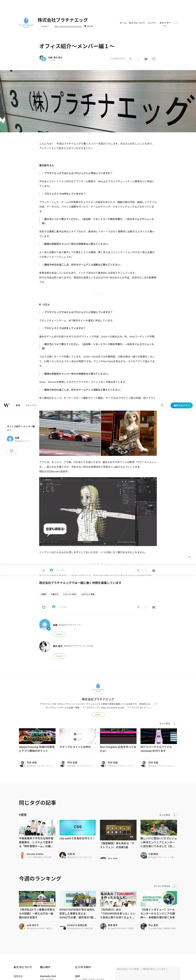Open 薬丸 智大's profile avatar
Screen dimensions: 196x980
pyautogui.click(x=45, y=646)
